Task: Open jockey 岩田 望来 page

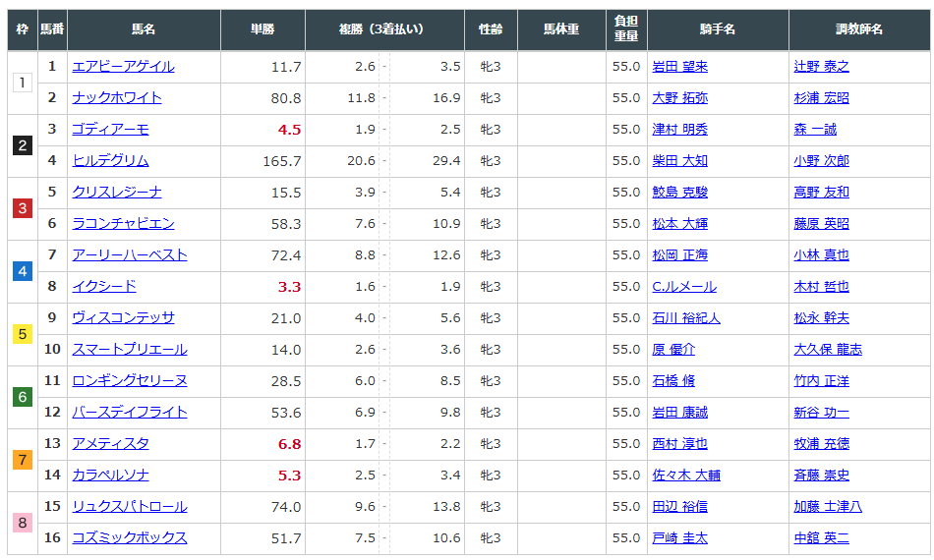Action: click(x=679, y=67)
